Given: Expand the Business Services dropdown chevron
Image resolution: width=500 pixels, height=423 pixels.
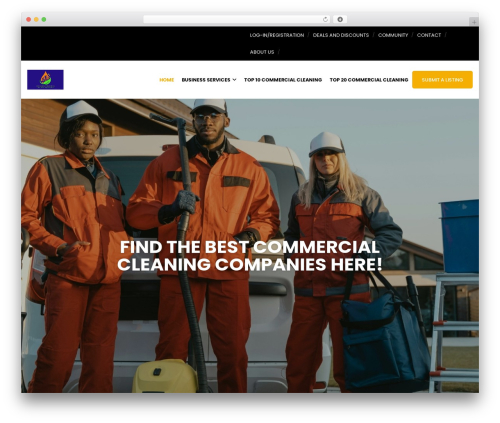Looking at the screenshot, I should tap(234, 80).
